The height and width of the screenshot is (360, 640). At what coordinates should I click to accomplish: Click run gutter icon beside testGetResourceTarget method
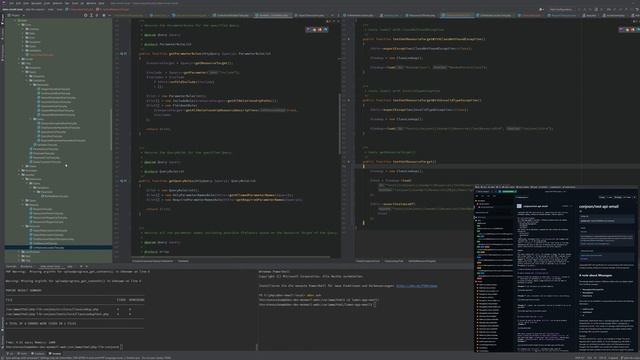tap(349, 162)
